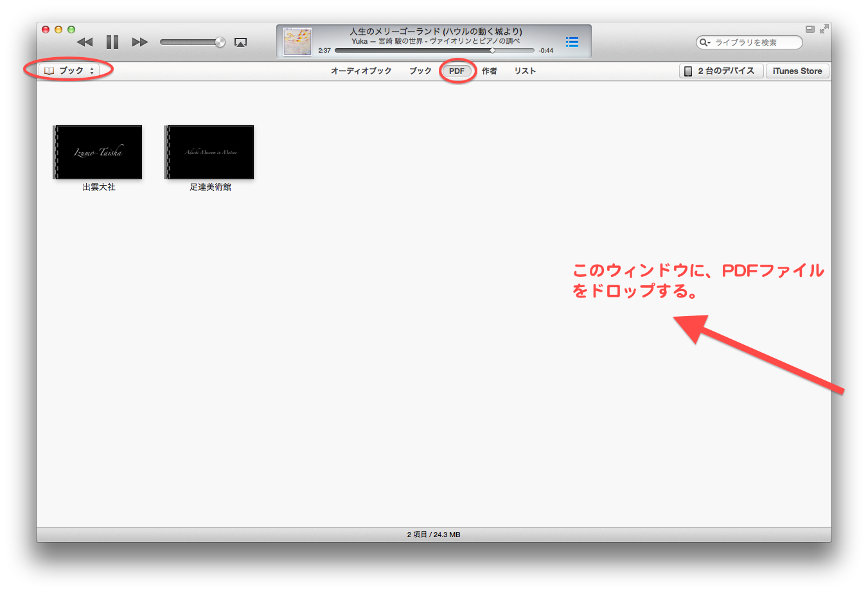The height and width of the screenshot is (593, 868).
Task: Open the AirPlay output icon
Action: pyautogui.click(x=241, y=42)
